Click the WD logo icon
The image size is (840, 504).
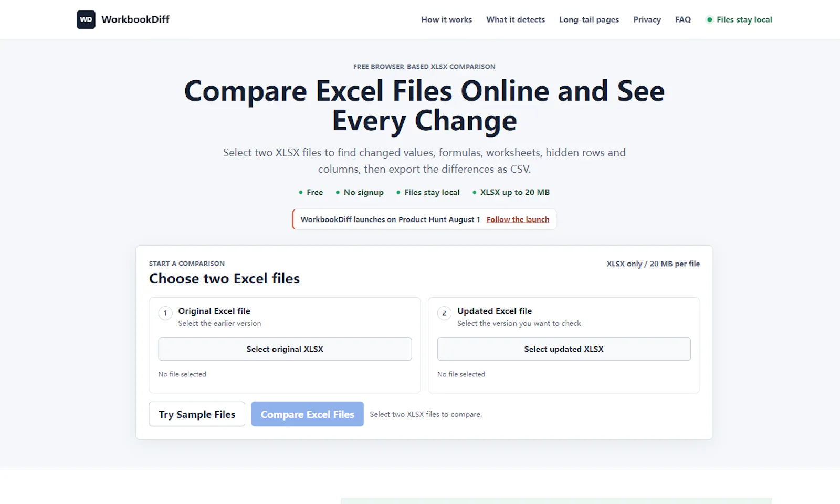[86, 19]
